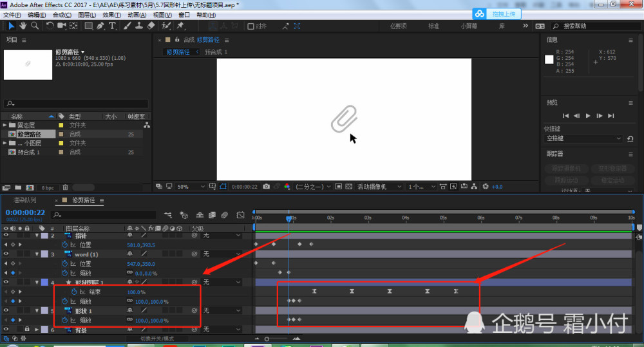Select the Eraser tool
Viewport: 644px width, 347px height.
(151, 26)
